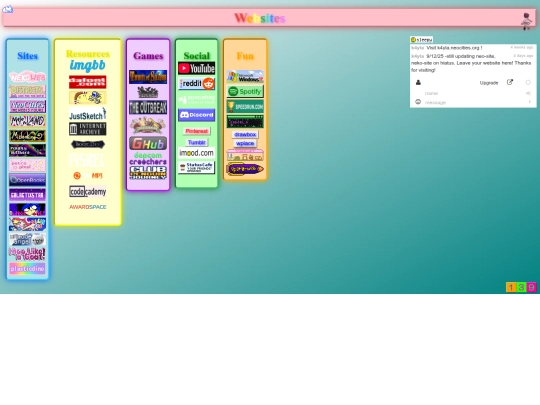540x405 pixels.
Task: Click the reddit social badge
Action: coord(196,83)
